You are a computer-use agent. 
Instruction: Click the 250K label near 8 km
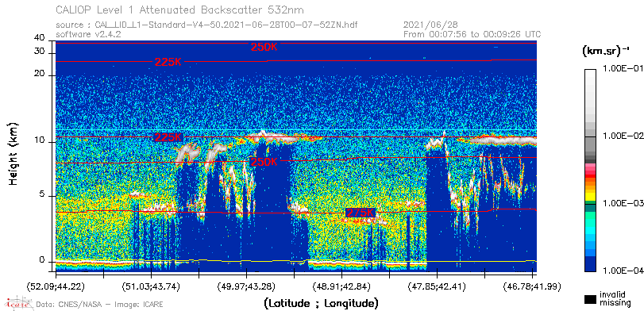(264, 162)
